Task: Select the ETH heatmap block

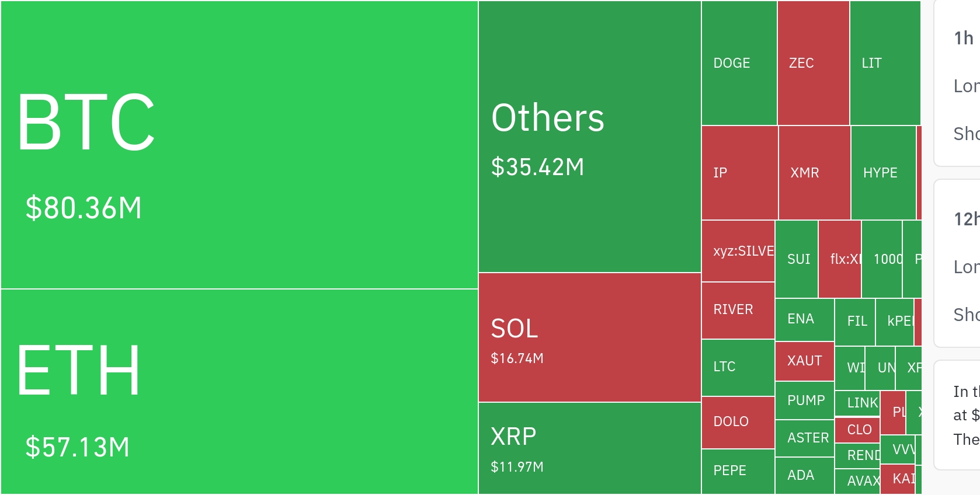Action: click(239, 391)
